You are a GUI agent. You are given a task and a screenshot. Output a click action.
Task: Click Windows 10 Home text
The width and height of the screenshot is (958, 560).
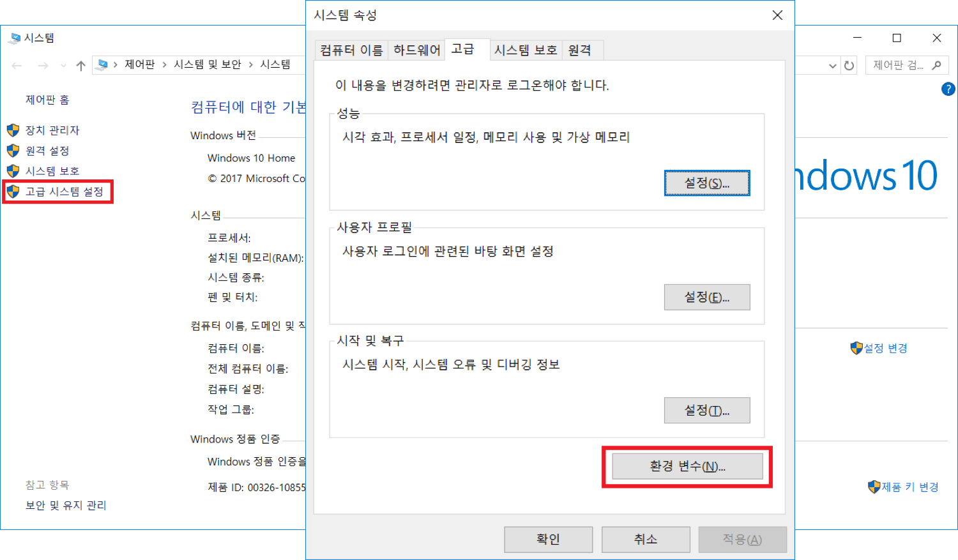[x=252, y=158]
